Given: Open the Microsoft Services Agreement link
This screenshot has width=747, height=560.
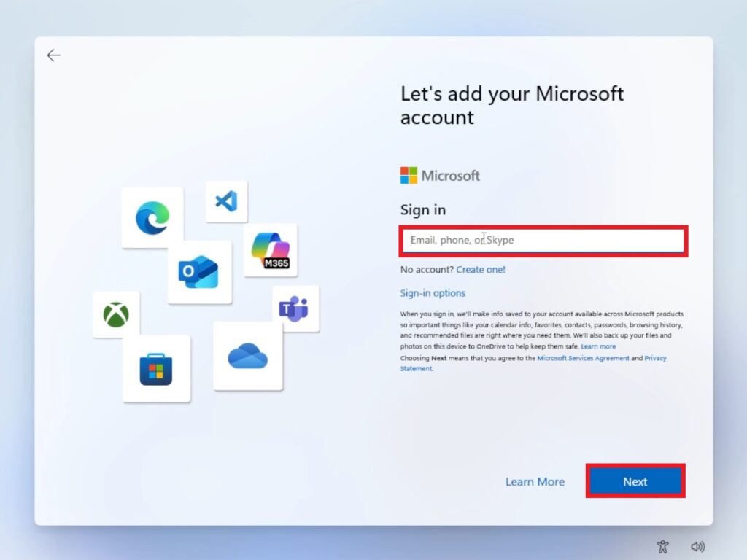Looking at the screenshot, I should pyautogui.click(x=583, y=358).
